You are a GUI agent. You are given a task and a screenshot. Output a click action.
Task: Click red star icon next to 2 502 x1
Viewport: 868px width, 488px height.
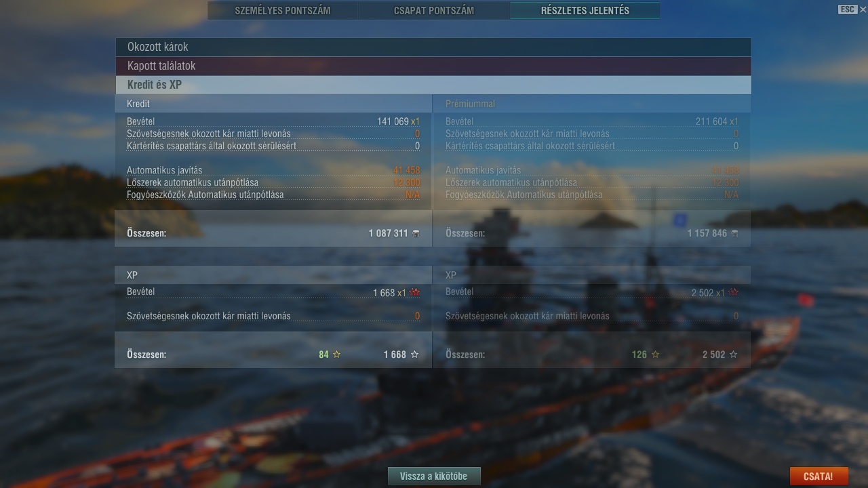click(x=734, y=293)
